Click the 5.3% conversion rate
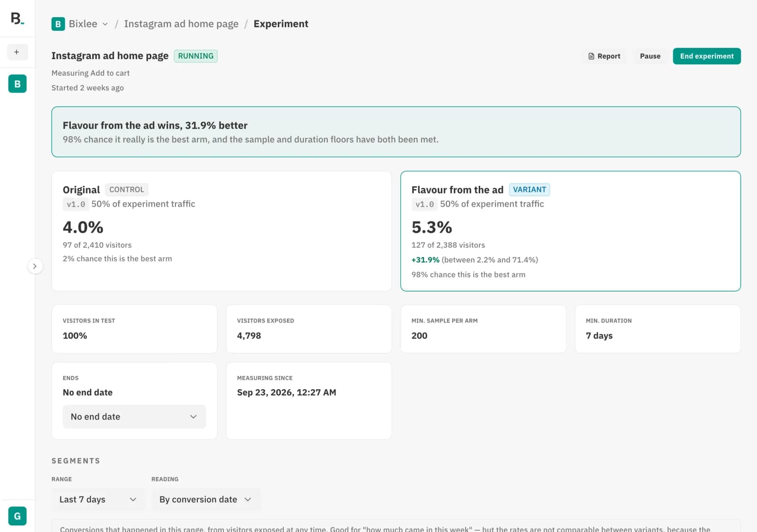757x532 pixels. [432, 227]
